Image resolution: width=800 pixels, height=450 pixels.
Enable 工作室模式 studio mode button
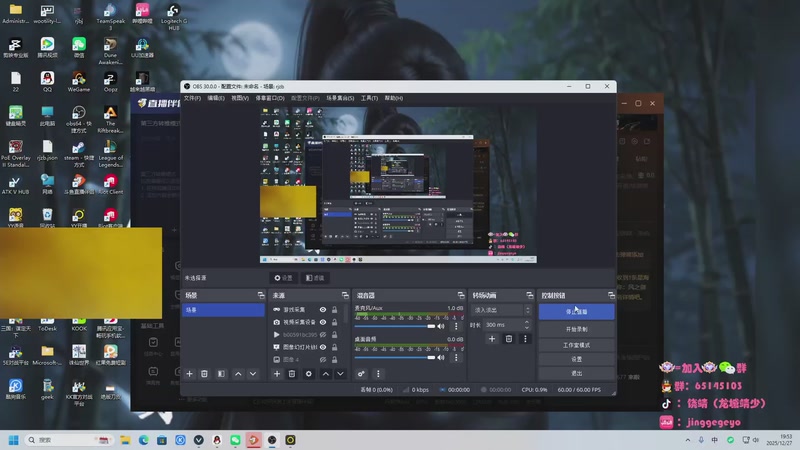577,345
